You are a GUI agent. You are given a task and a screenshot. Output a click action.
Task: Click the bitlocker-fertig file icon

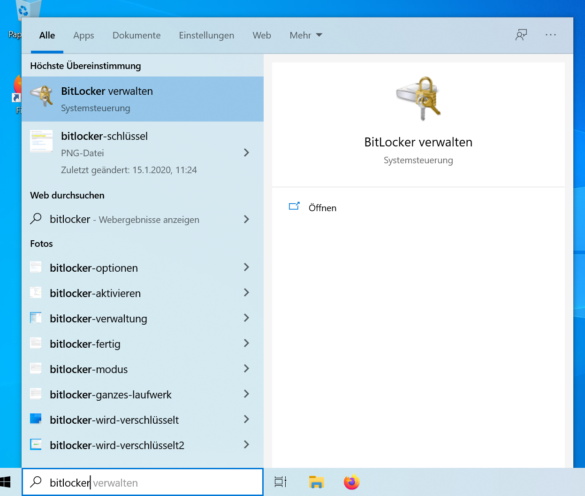36,343
